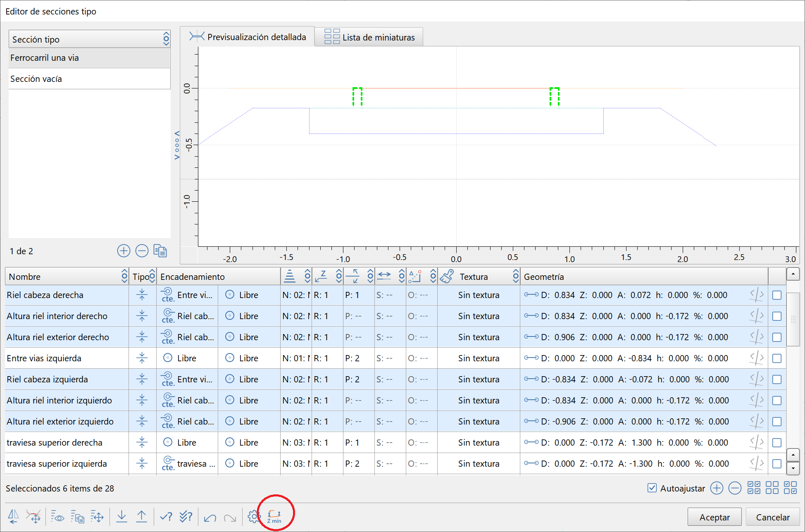Click the double-check validate all icon
The width and height of the screenshot is (805, 532).
[x=186, y=516]
